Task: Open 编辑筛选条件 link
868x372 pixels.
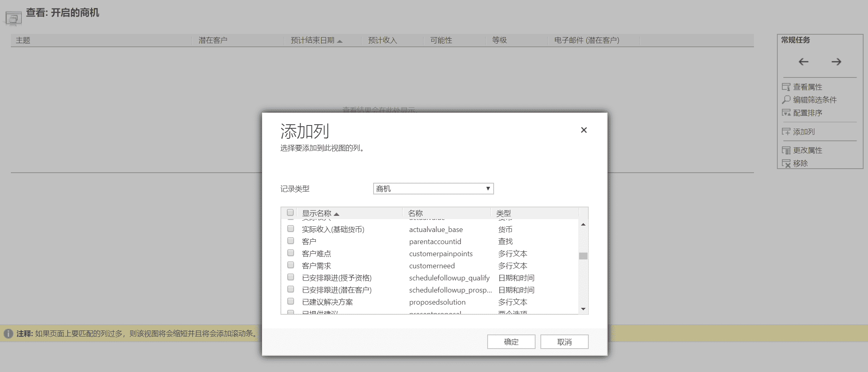Action: 815,100
